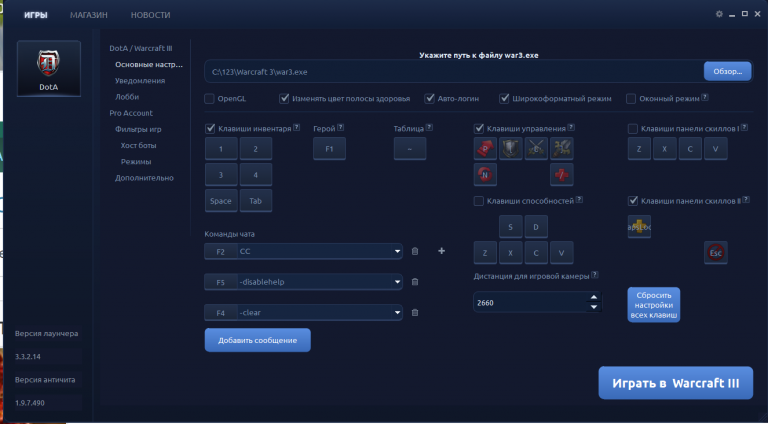Open help icon next to Клавиши управления
Viewport: 768px width, 424px height.
point(571,127)
